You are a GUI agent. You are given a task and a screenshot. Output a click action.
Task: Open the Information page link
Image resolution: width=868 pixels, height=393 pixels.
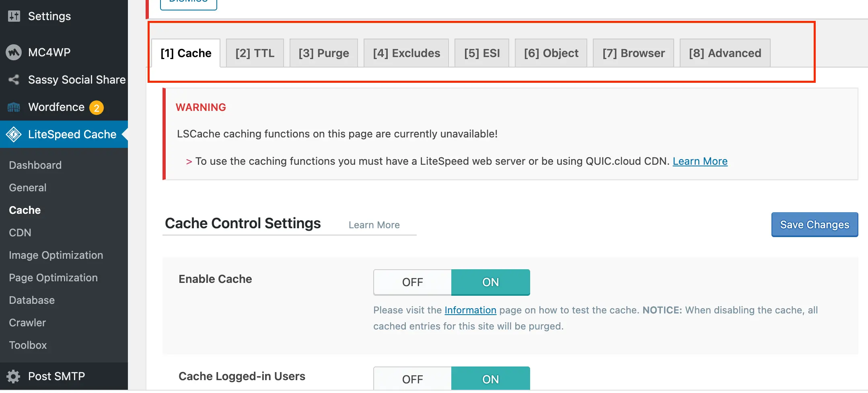pyautogui.click(x=470, y=310)
